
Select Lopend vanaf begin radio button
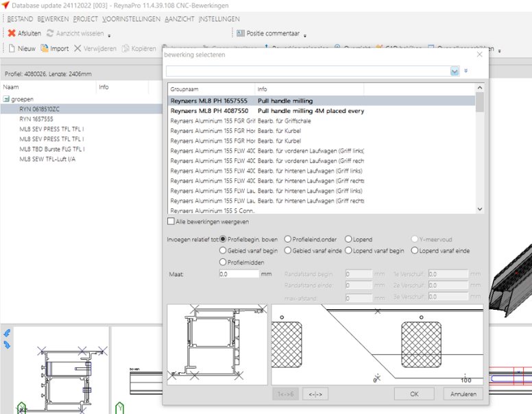click(348, 250)
